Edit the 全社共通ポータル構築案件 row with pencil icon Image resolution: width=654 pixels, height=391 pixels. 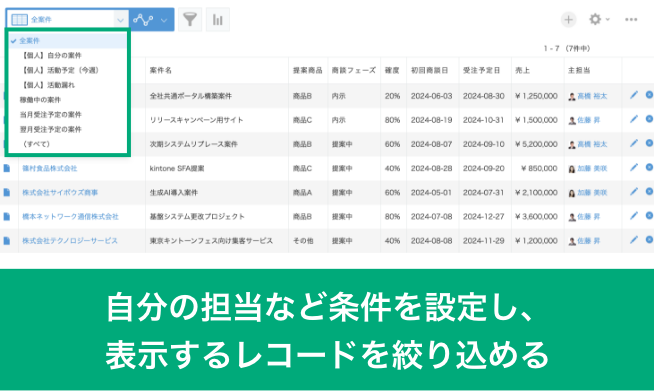pyautogui.click(x=634, y=95)
